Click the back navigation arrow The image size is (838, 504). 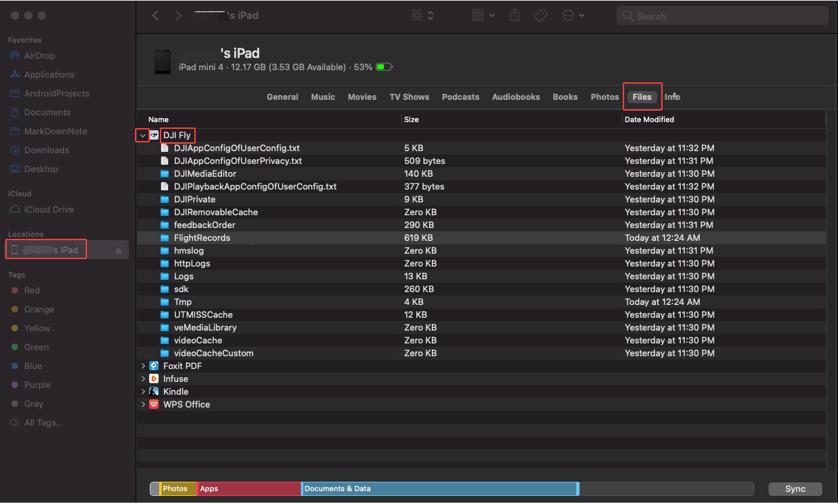156,15
